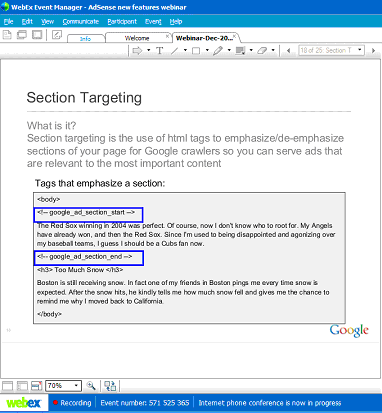Click the WebEx logo in status bar
The image size is (382, 413).
(x=24, y=403)
